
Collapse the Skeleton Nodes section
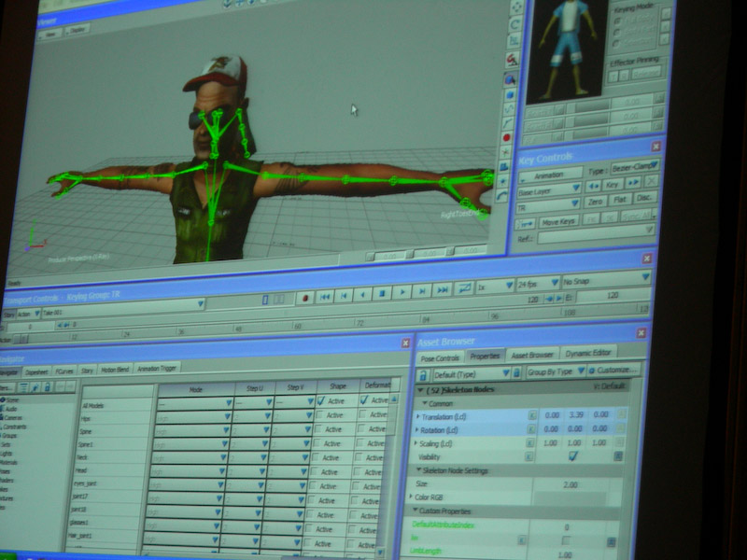tap(421, 390)
